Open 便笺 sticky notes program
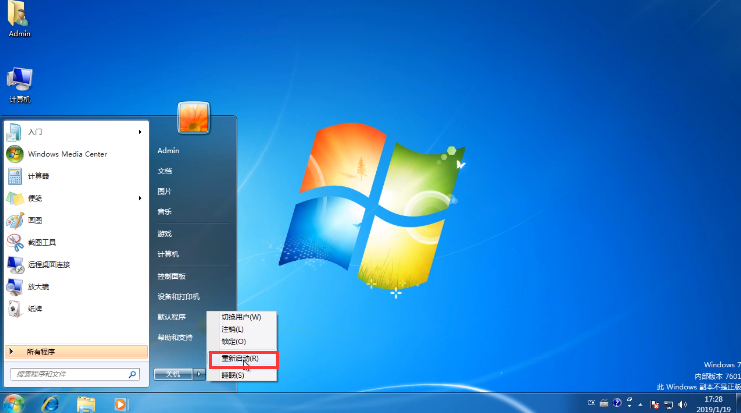Image resolution: width=741 pixels, height=413 pixels. tap(76, 198)
